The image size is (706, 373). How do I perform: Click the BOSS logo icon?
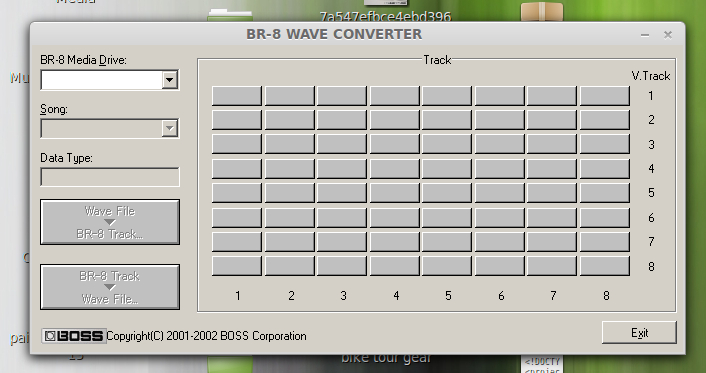(74, 336)
